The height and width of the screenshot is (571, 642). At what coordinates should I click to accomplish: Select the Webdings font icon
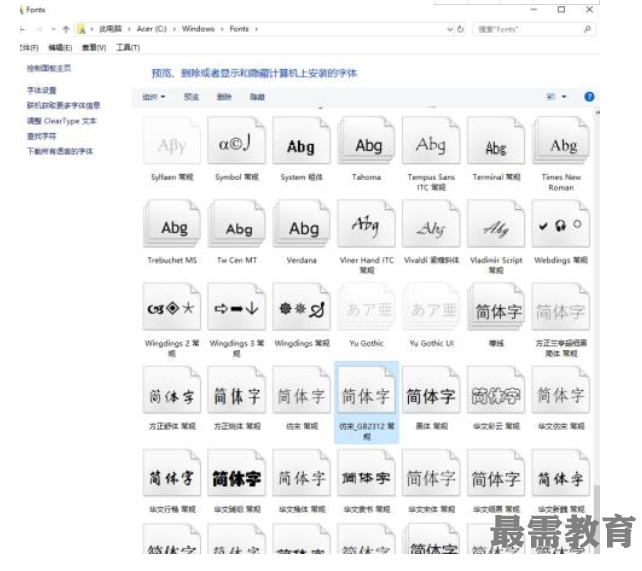tap(561, 223)
